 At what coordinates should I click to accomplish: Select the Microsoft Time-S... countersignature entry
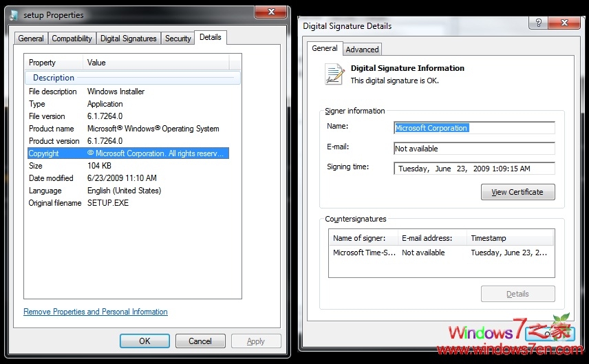364,253
